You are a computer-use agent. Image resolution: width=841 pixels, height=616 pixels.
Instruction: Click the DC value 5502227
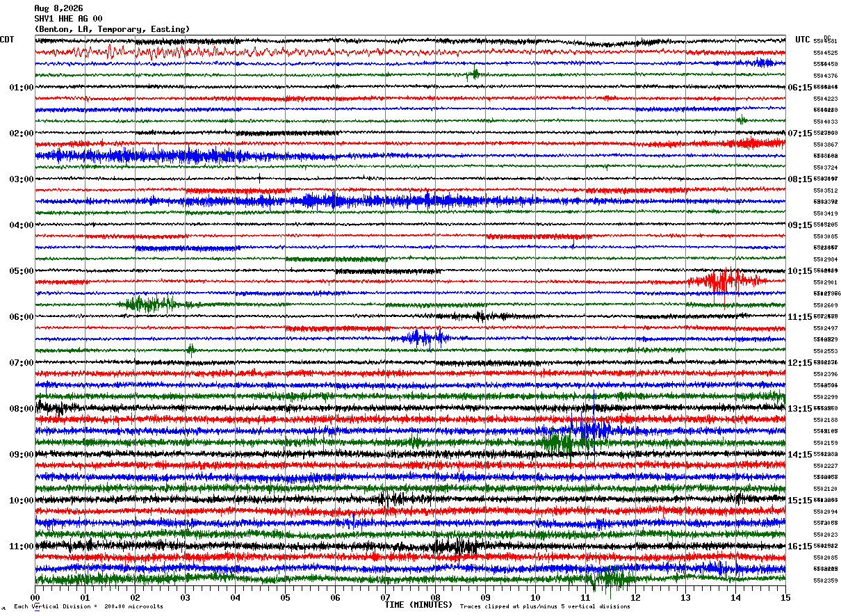point(825,466)
